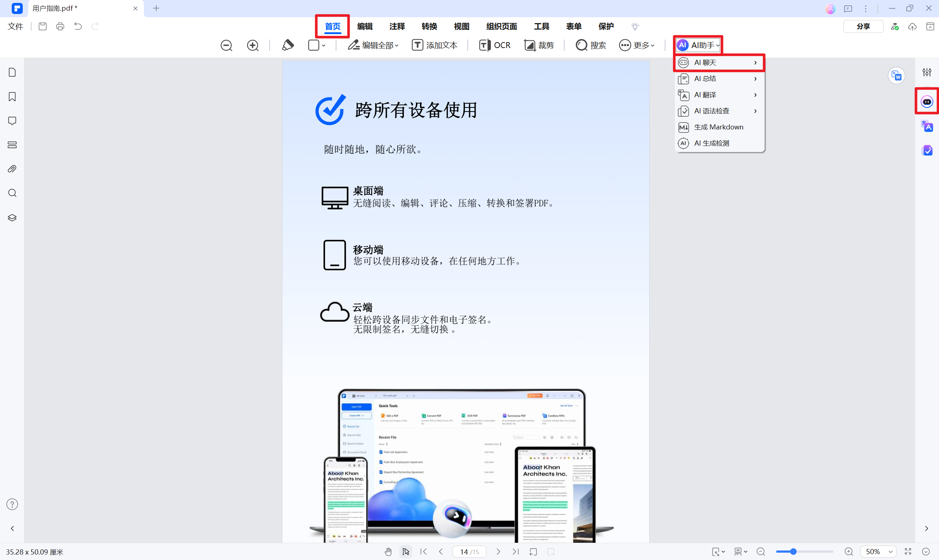Screen dimensions: 939x560
Task: Open the attachments paperclip panel
Action: click(x=12, y=169)
